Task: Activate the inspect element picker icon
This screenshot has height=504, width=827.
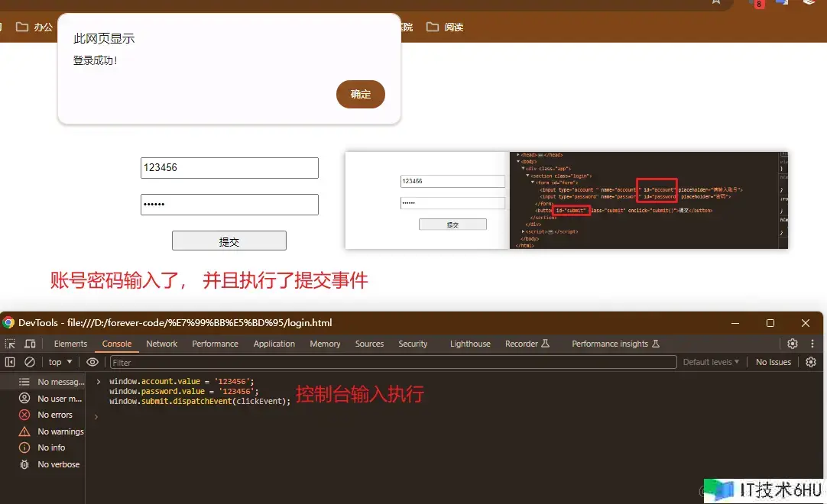Action: pyautogui.click(x=10, y=344)
